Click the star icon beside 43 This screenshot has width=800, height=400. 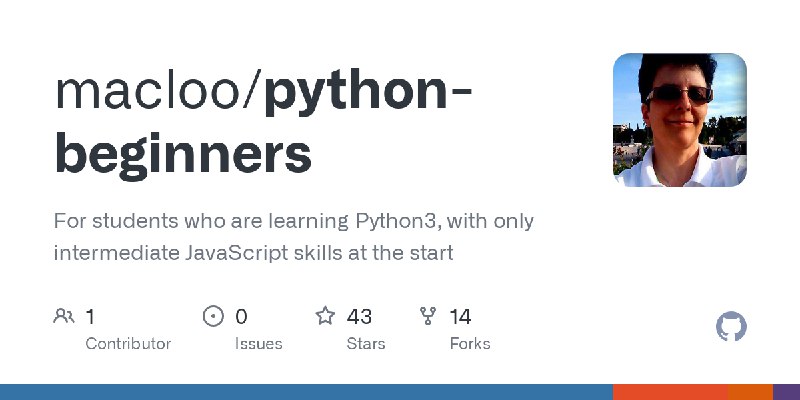325,316
